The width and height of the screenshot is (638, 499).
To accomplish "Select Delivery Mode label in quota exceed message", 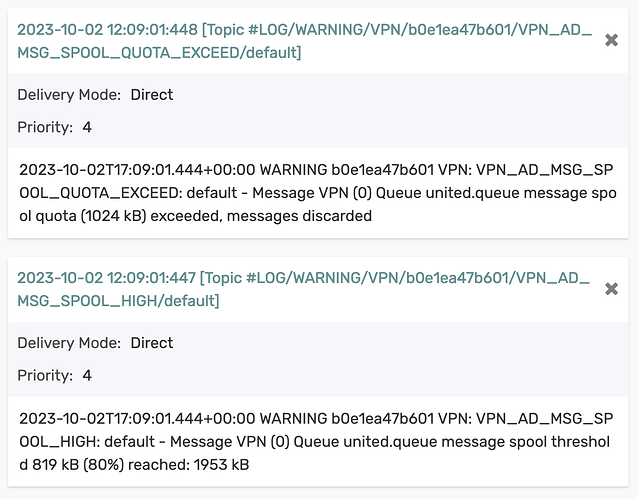I will pyautogui.click(x=69, y=95).
